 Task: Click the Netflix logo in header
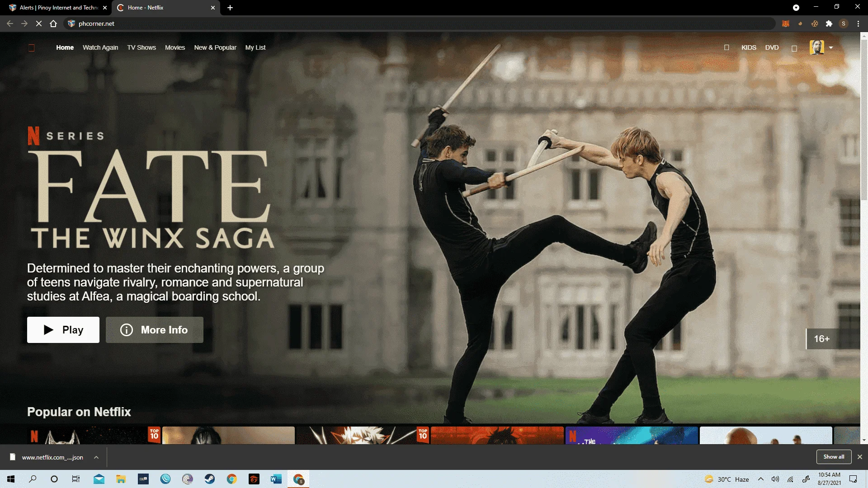[32, 48]
